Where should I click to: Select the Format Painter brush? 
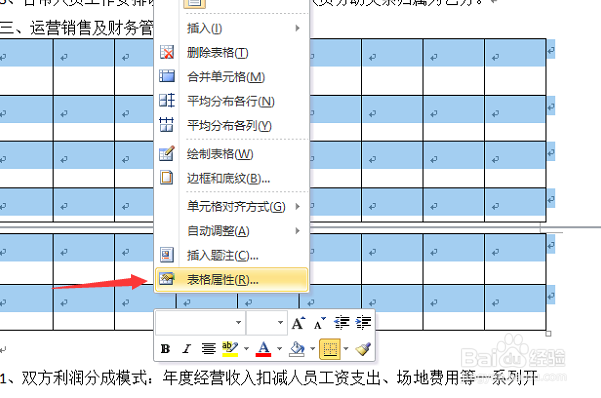pos(363,349)
